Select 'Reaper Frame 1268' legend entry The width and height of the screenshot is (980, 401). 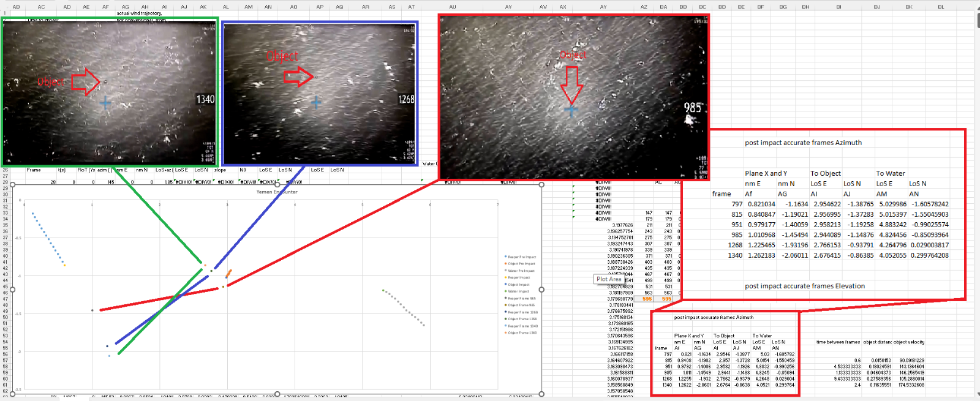[x=521, y=312]
